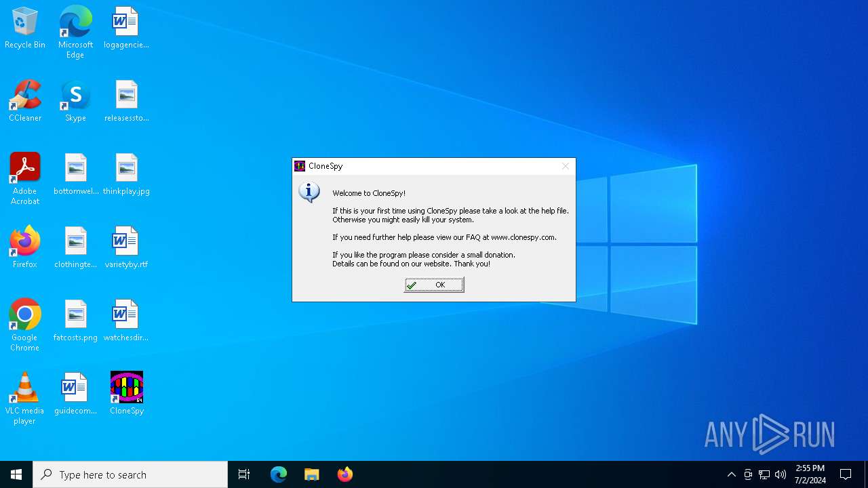Click the www.clonespy.com FAQ text line
The width and height of the screenshot is (868, 488).
[444, 237]
